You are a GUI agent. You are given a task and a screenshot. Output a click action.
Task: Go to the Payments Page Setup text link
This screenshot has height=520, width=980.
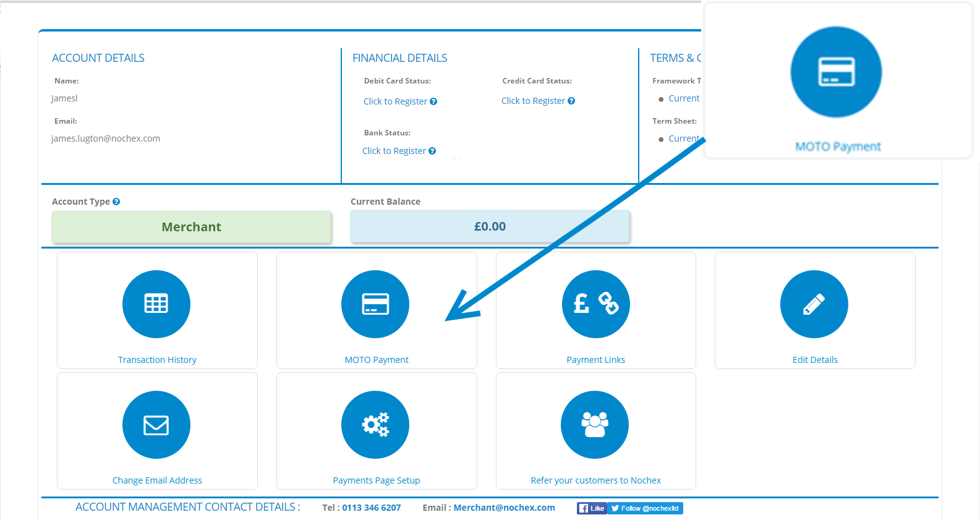(377, 480)
